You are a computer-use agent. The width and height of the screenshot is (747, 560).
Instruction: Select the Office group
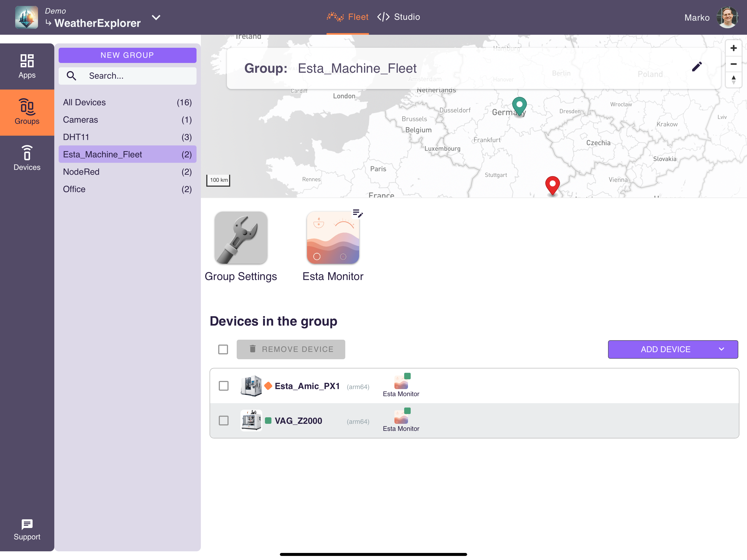click(x=127, y=189)
